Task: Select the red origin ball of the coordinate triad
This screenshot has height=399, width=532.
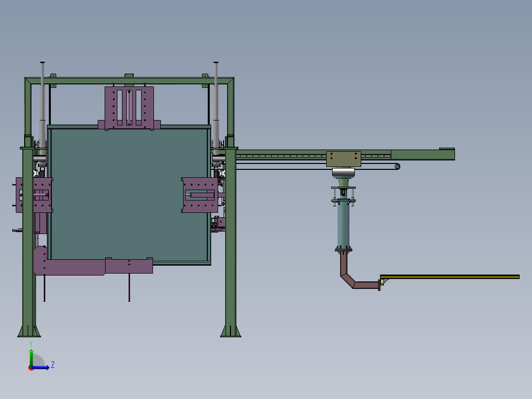Action: pos(31,368)
